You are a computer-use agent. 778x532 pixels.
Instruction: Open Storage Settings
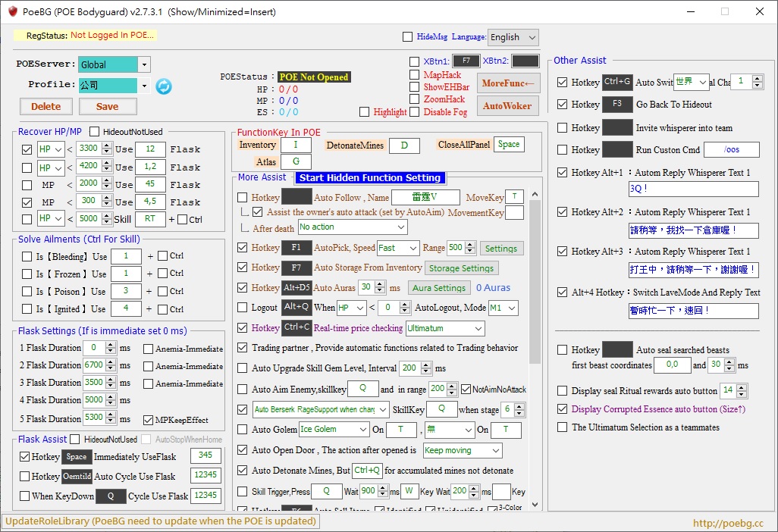coord(462,268)
